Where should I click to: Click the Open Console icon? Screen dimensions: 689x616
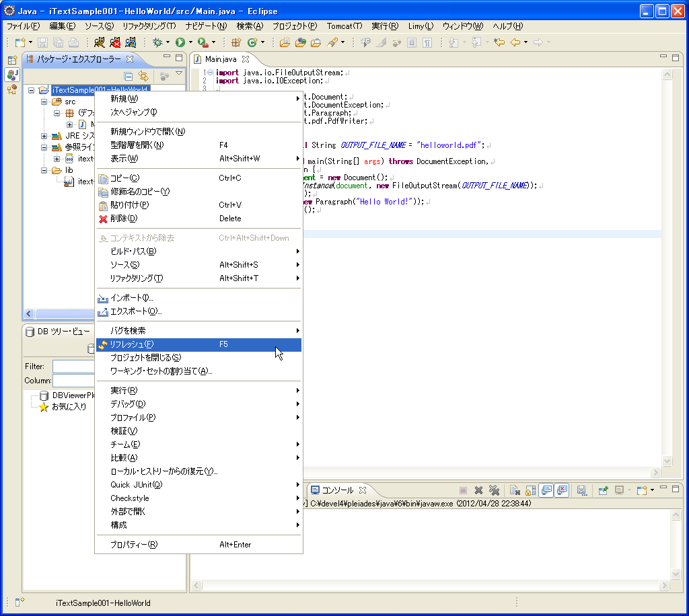(642, 490)
